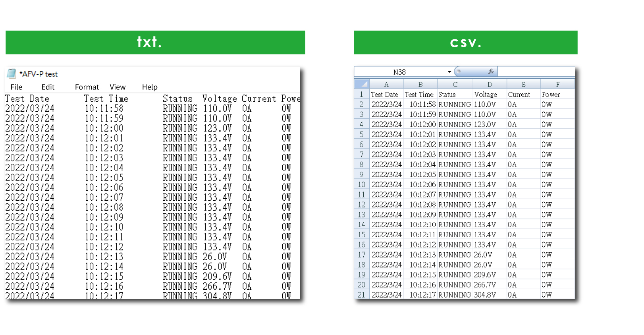Screen dimensions: 644x335
Task: Open the Format menu in Notepad
Action: 87,87
